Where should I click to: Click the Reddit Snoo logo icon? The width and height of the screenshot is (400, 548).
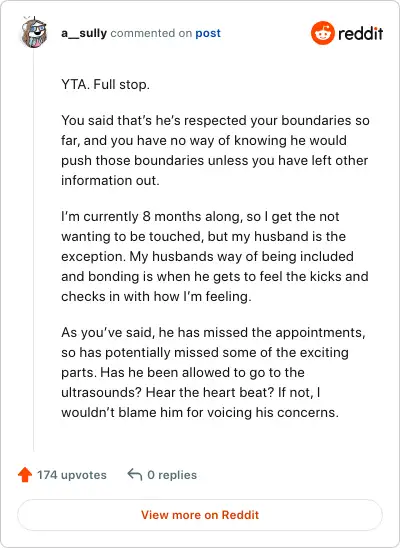coord(322,33)
